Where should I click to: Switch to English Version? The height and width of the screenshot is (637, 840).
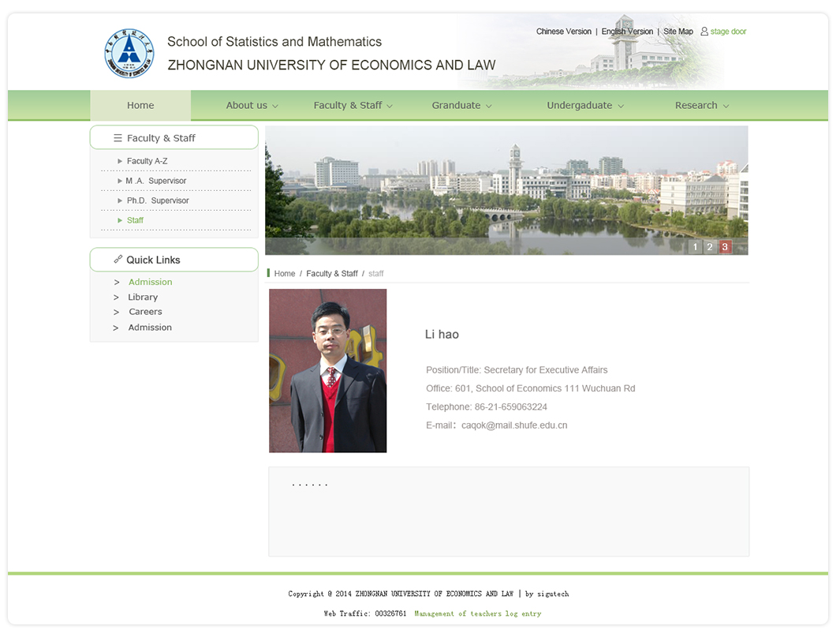pos(627,31)
